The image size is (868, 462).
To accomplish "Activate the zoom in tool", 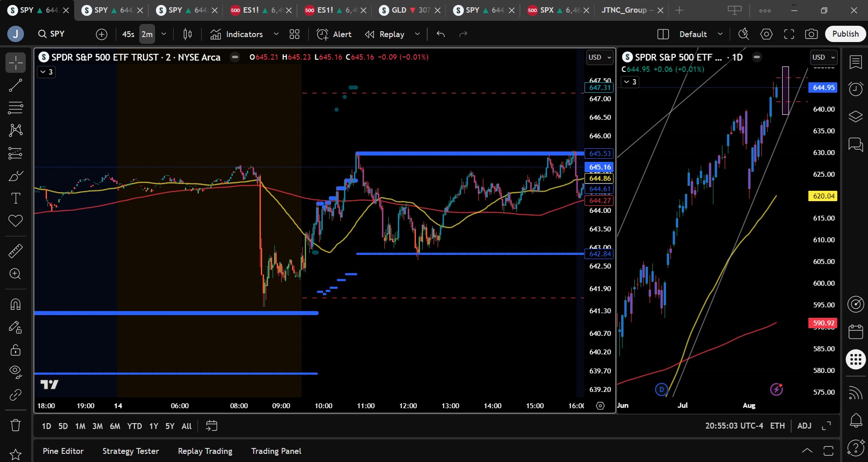I will pos(15,273).
